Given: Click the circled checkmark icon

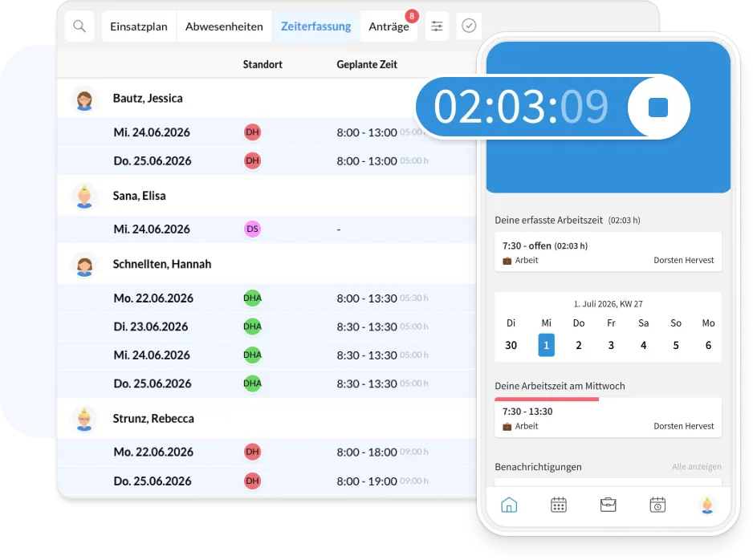Looking at the screenshot, I should point(469,26).
